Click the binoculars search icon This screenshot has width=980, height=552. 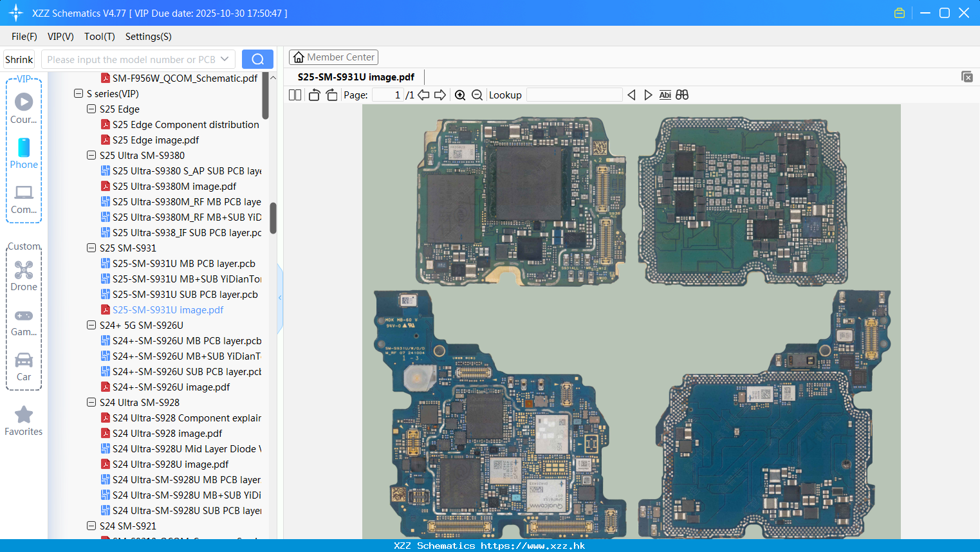click(x=682, y=95)
